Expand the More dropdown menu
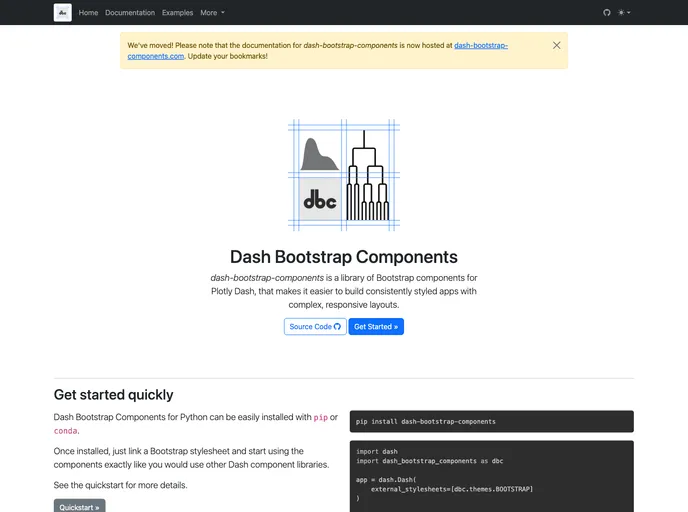This screenshot has width=688, height=512. tap(212, 13)
